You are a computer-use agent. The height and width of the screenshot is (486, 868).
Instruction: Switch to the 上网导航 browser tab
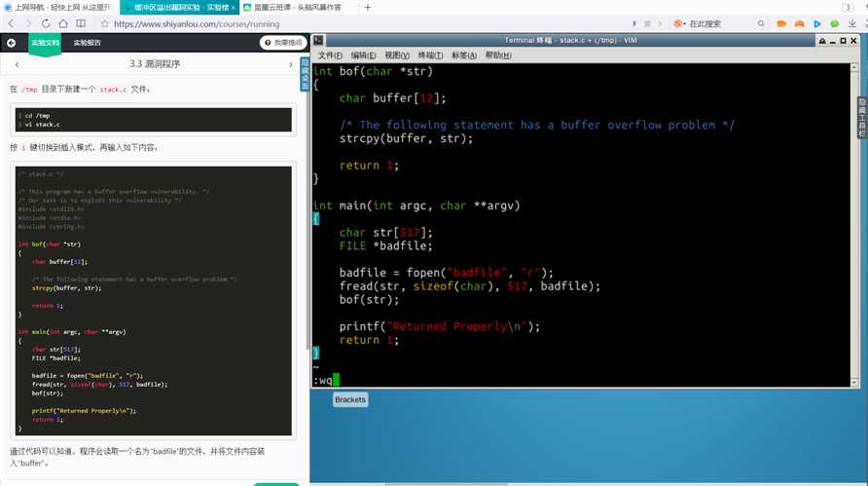pyautogui.click(x=58, y=7)
